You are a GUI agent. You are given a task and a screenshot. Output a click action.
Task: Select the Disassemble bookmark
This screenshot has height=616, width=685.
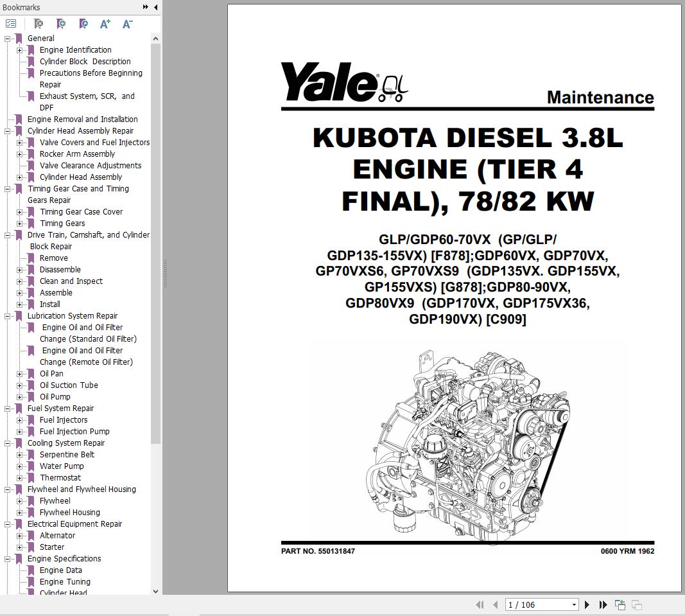tap(60, 270)
